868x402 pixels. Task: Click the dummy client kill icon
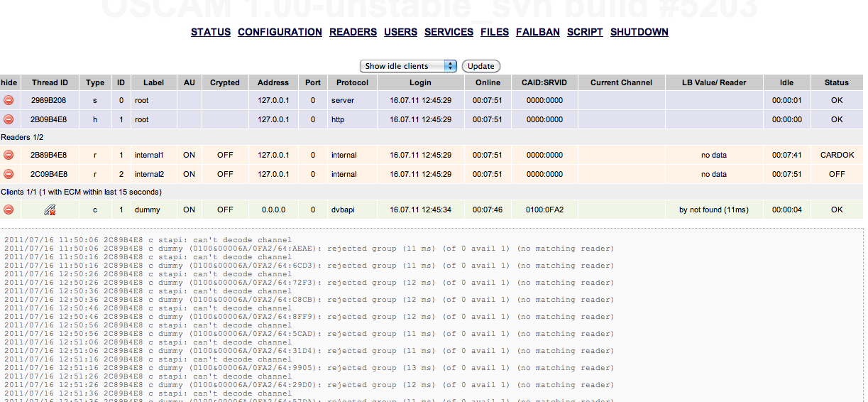pos(50,210)
